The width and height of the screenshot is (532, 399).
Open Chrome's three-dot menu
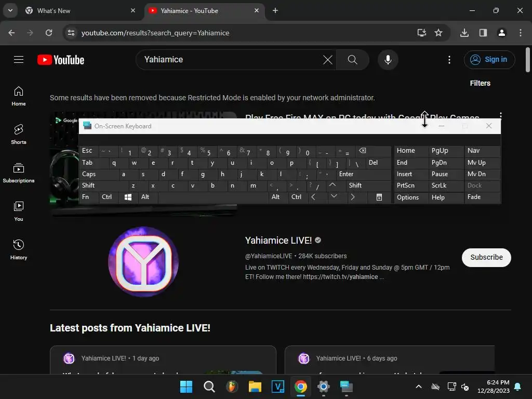[521, 33]
